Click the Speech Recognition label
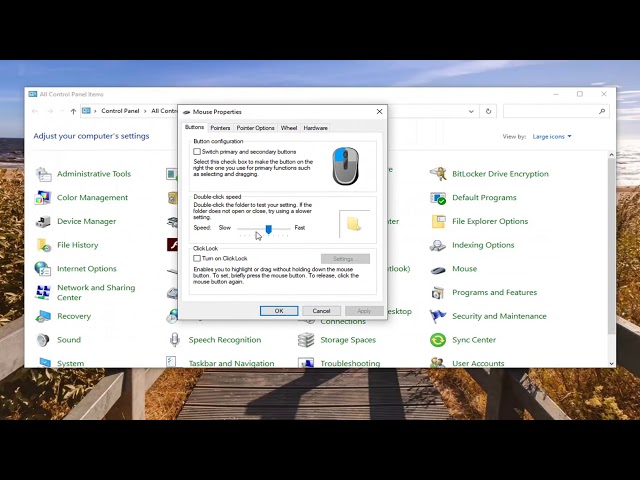Image resolution: width=640 pixels, height=480 pixels. tap(225, 340)
